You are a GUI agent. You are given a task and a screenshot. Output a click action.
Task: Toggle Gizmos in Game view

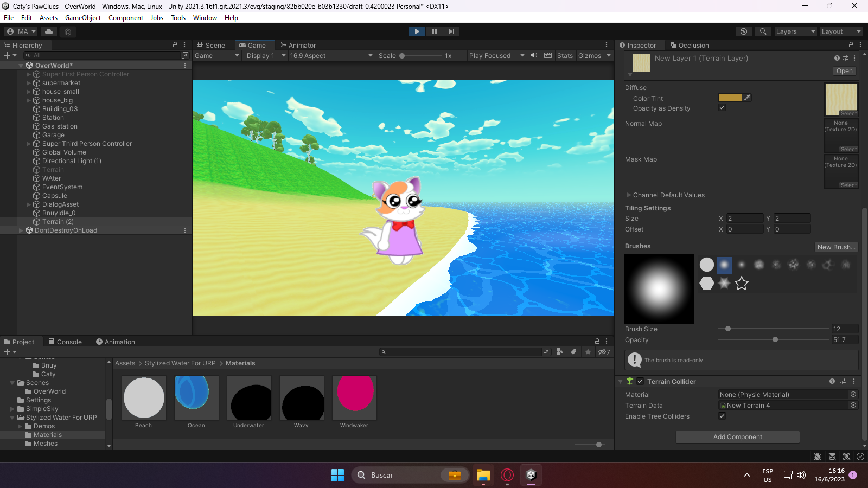pos(590,55)
